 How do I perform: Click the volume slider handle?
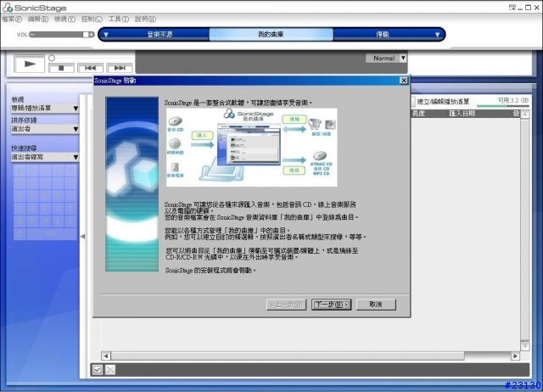point(86,34)
